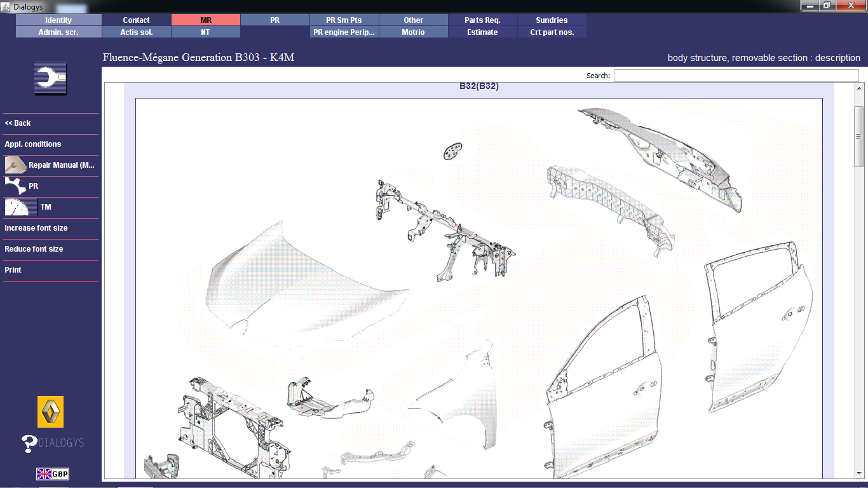The height and width of the screenshot is (488, 868).
Task: Print the current page
Action: 13,270
